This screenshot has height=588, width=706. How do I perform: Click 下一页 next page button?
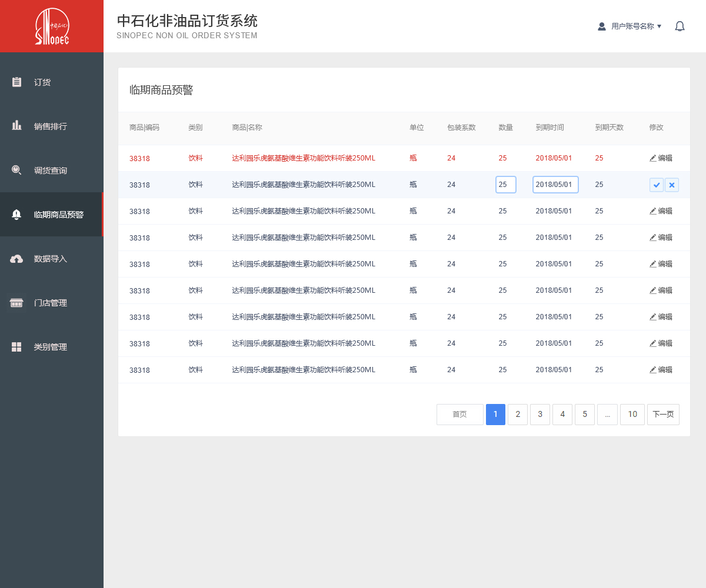[663, 415]
